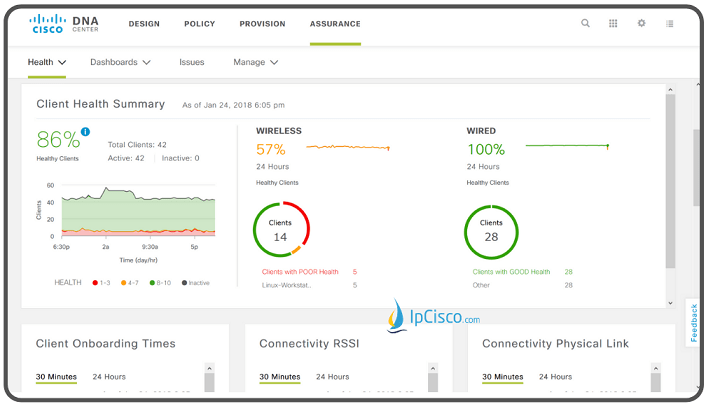This screenshot has width=706, height=404.
Task: Click the scroll down arrow in Client Health Summary
Action: point(670,303)
